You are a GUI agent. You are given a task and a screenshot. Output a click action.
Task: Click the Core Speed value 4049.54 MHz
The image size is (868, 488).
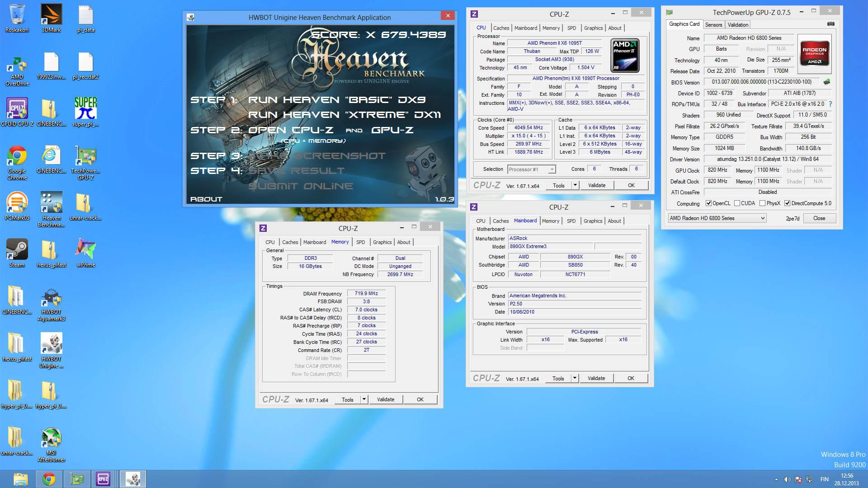(x=528, y=127)
